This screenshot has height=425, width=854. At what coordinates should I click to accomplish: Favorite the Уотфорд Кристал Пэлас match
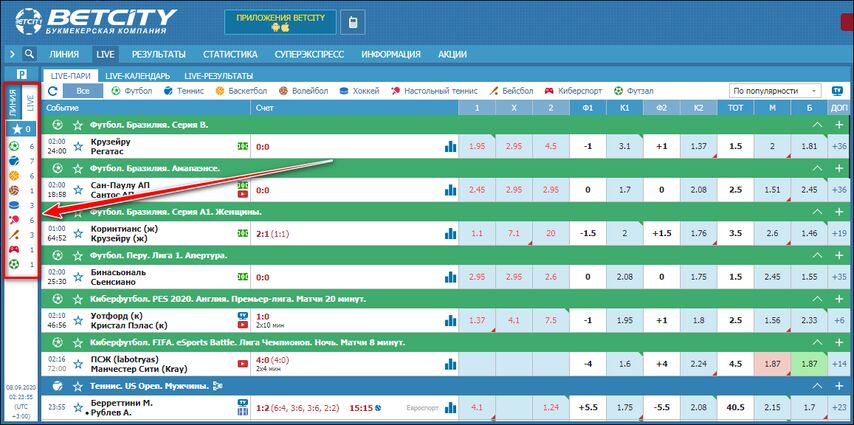(x=78, y=320)
